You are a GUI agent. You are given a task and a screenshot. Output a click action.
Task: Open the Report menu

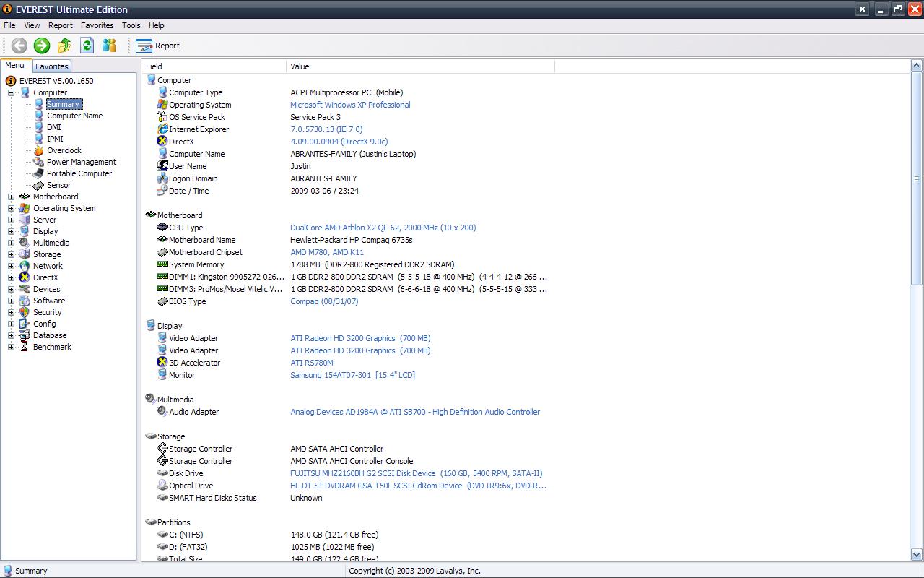coord(61,25)
